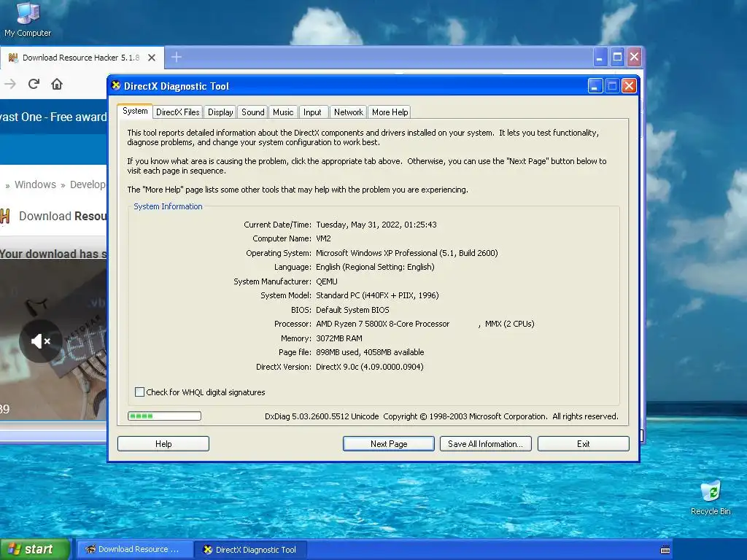Open the DirectX Files tab
This screenshot has height=560, width=747.
coord(178,112)
